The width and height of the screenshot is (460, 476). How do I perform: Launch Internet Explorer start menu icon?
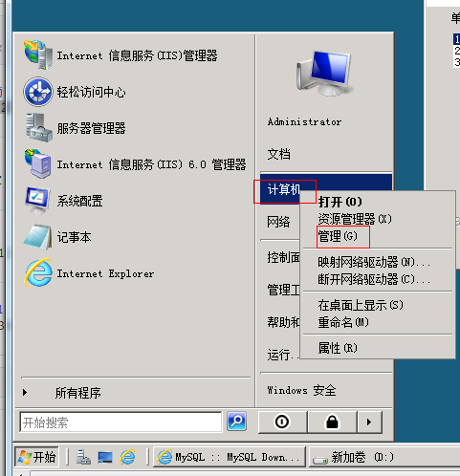click(38, 273)
